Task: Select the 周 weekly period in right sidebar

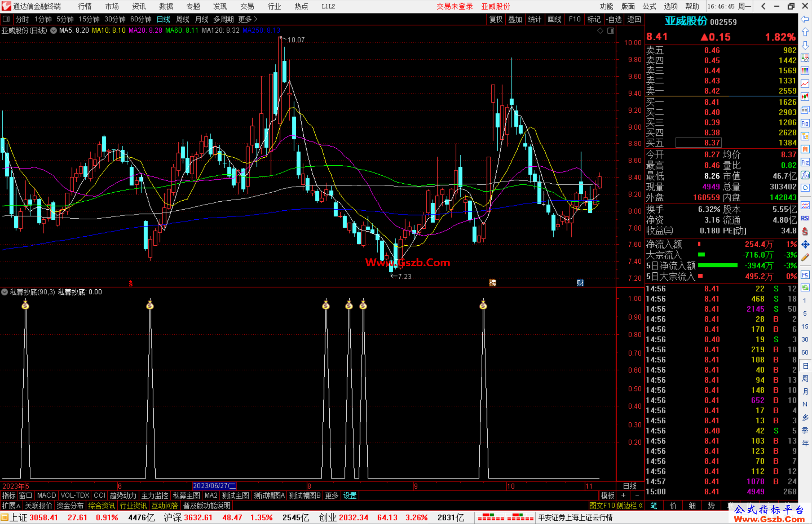Action: [805, 379]
